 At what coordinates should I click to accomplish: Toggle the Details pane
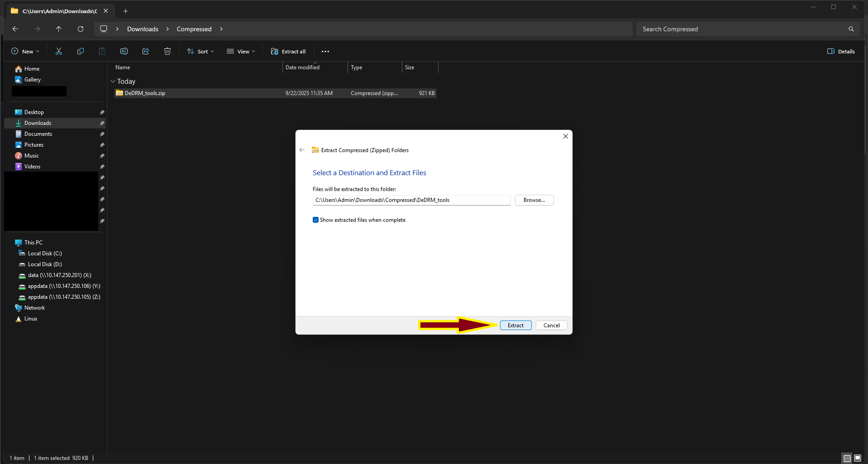pos(841,52)
